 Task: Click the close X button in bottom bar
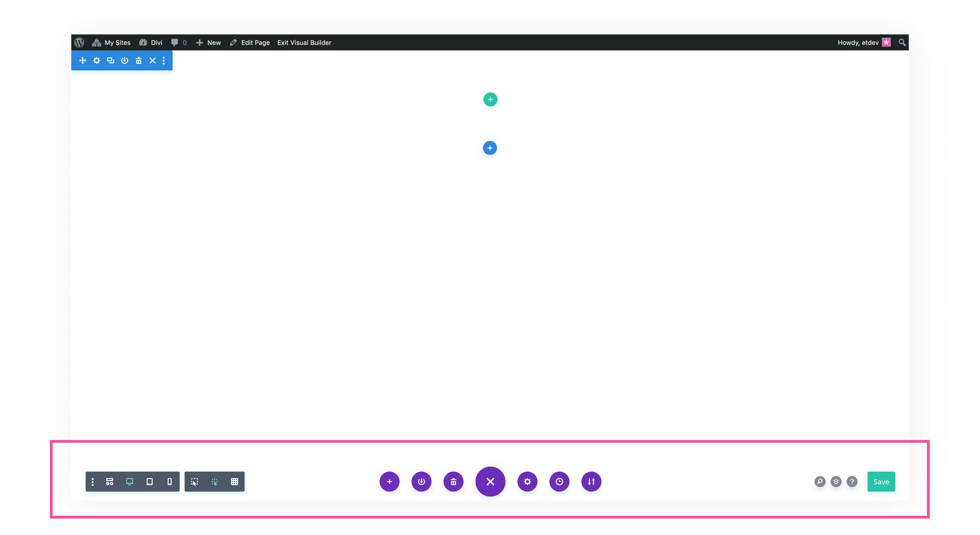pyautogui.click(x=490, y=481)
